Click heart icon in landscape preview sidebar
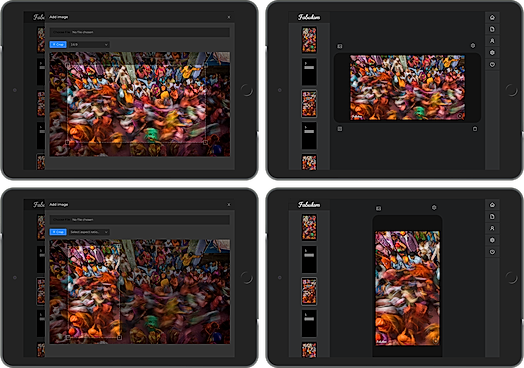The width and height of the screenshot is (524, 368). click(x=492, y=65)
